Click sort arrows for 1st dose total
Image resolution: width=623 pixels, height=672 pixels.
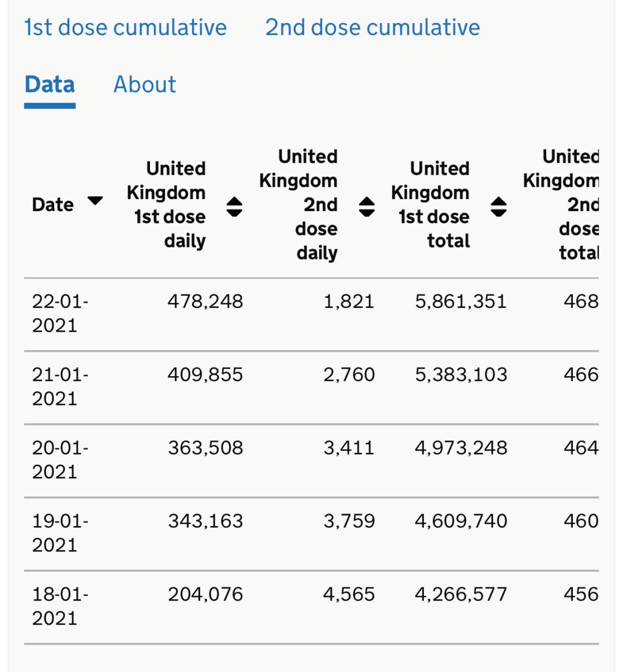499,206
